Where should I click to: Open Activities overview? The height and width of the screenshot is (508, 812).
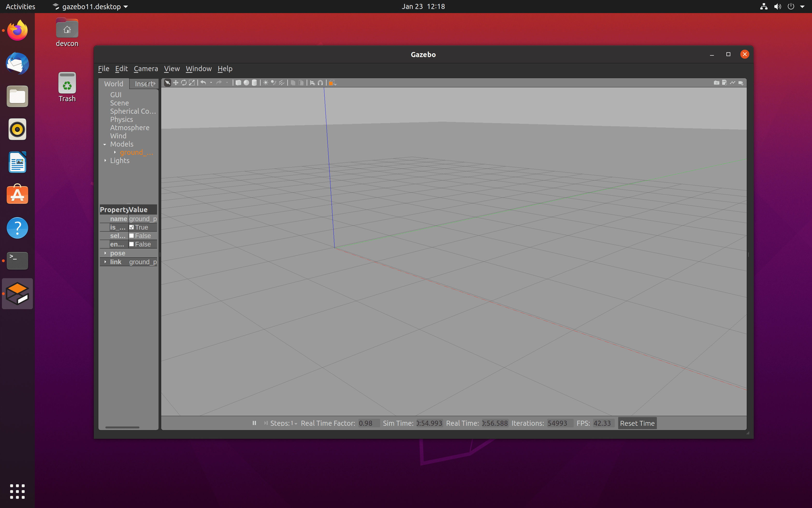coord(20,6)
